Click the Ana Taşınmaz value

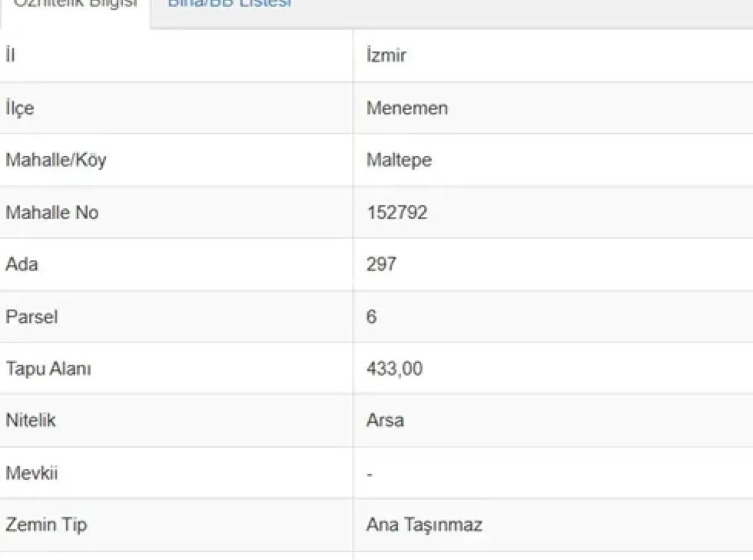[424, 525]
